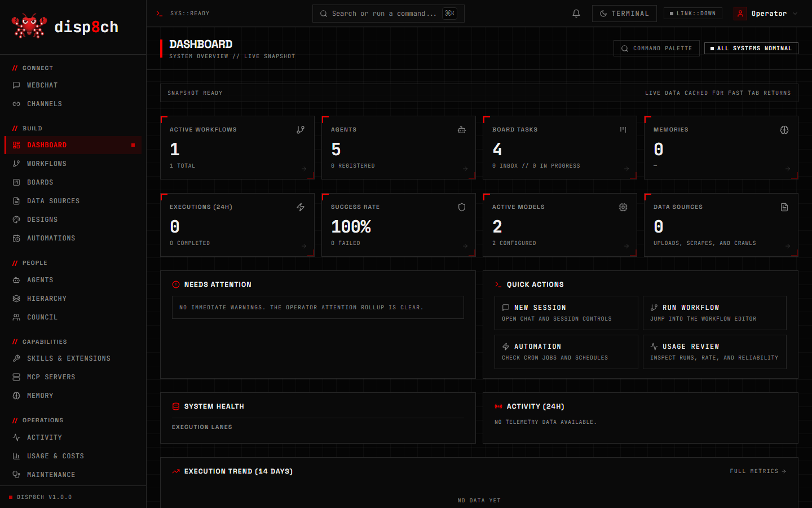Open Success Rate card arrow
This screenshot has width=812, height=508.
(465, 246)
